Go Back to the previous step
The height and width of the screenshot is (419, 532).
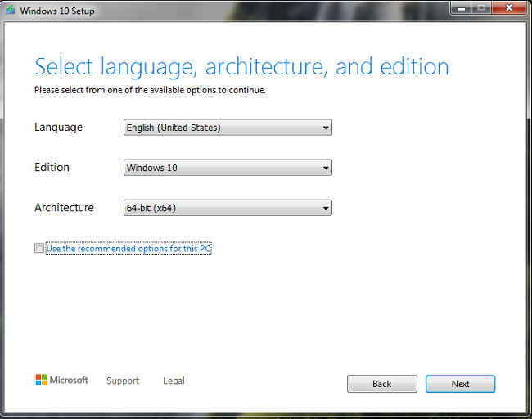(382, 384)
